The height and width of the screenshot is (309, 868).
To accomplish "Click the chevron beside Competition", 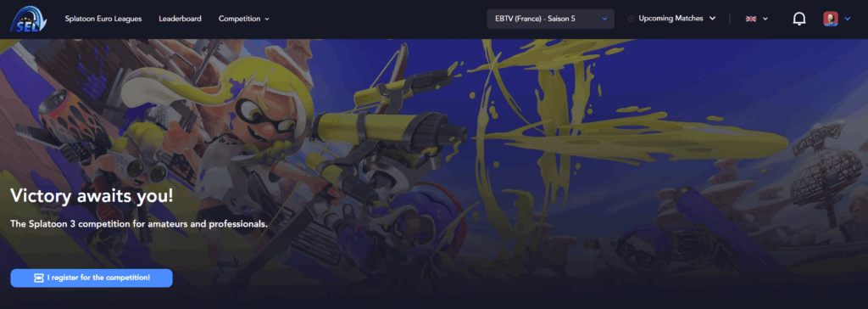I will 267,19.
